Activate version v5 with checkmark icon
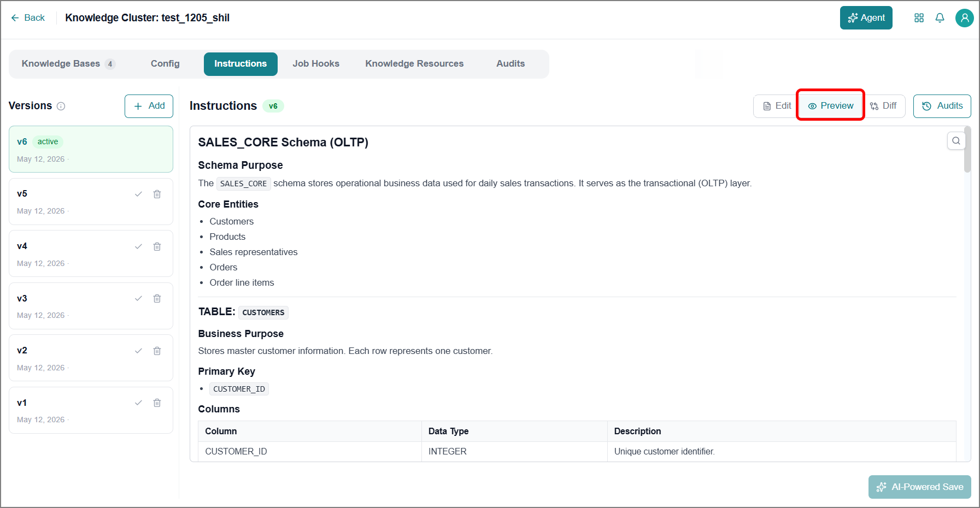980x508 pixels. pyautogui.click(x=138, y=194)
